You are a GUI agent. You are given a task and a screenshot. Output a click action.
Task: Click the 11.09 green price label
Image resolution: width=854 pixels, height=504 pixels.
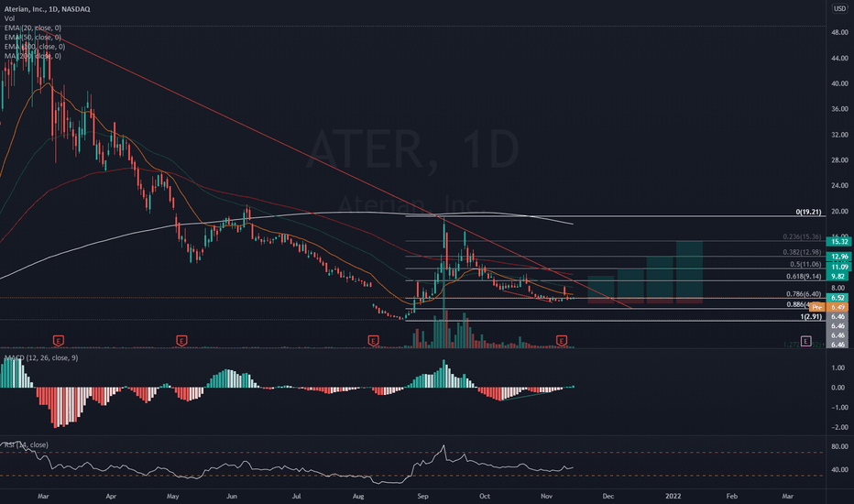pos(838,267)
